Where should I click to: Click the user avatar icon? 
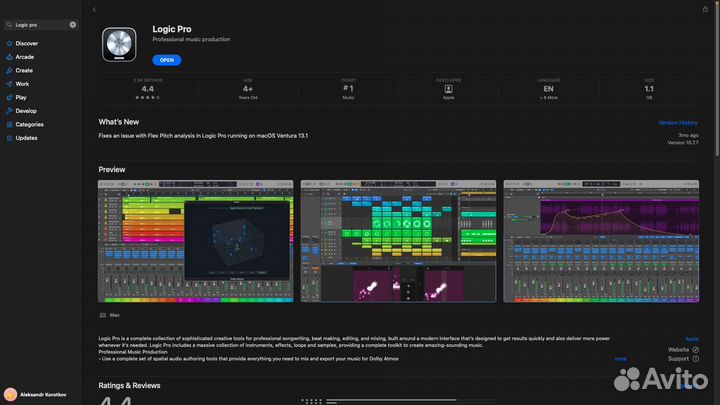[10, 394]
